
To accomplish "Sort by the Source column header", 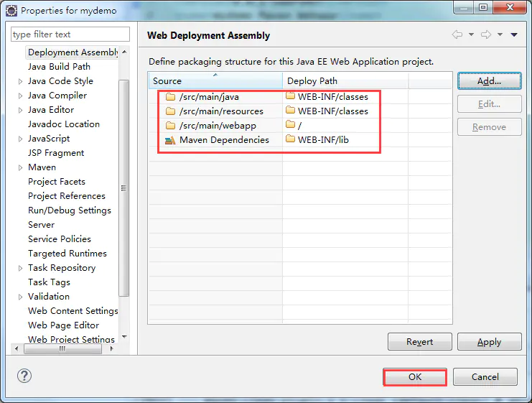I will (215, 80).
